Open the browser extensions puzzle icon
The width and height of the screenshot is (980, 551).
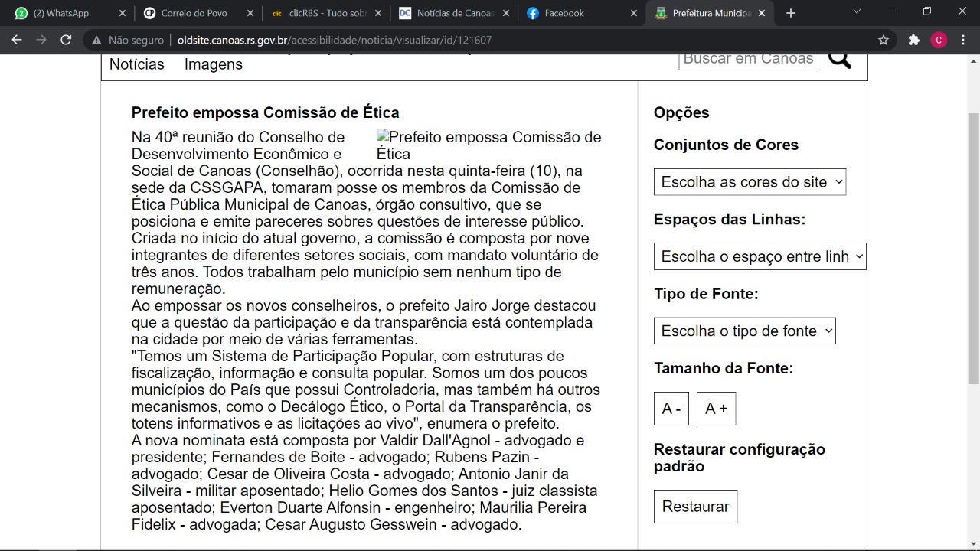point(914,40)
